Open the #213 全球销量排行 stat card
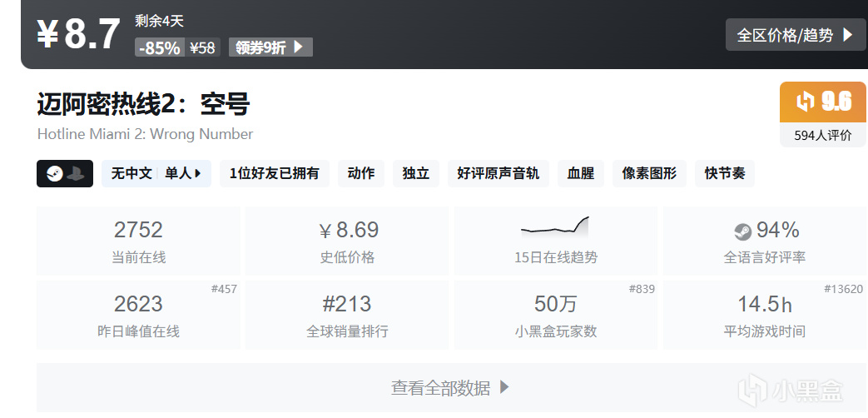The height and width of the screenshot is (418, 868). [347, 315]
